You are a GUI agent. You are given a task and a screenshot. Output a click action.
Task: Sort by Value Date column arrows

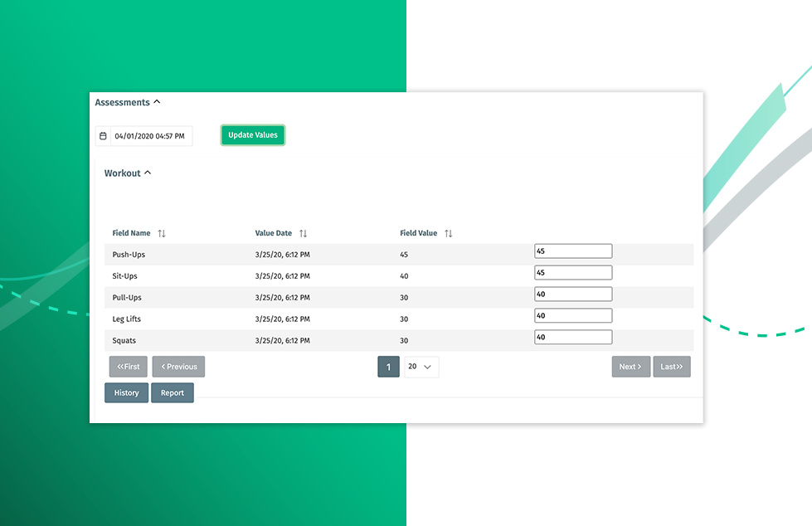click(x=304, y=234)
